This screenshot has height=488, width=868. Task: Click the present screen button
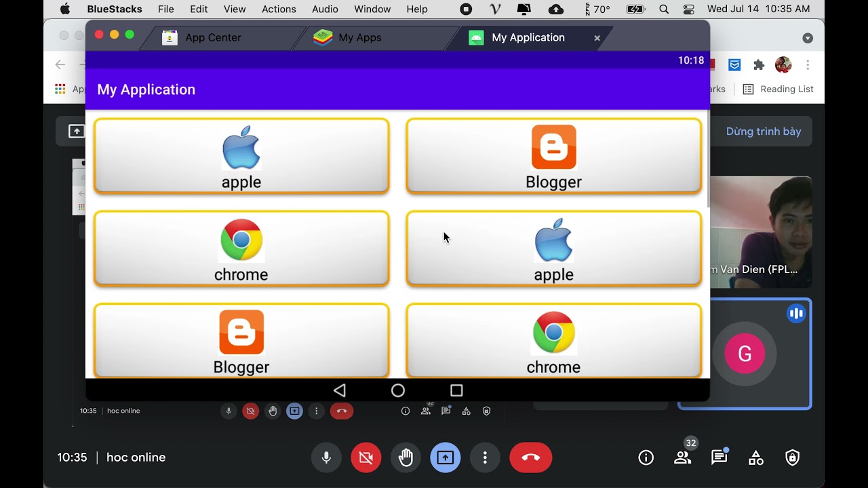tap(445, 457)
